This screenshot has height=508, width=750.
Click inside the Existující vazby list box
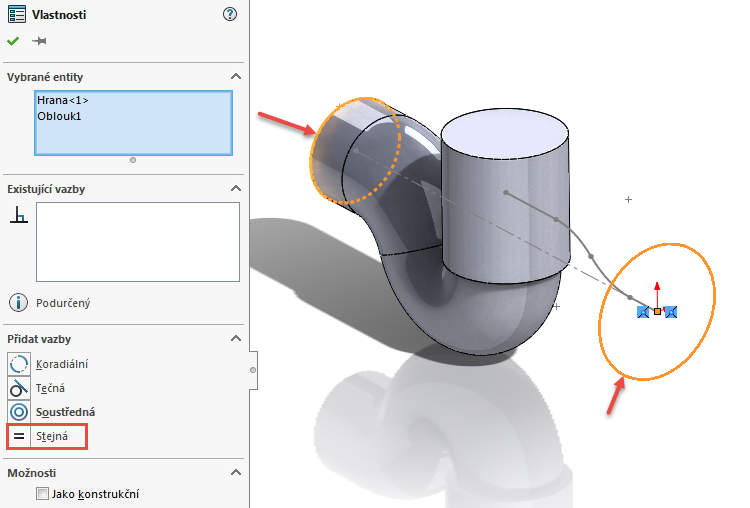(138, 242)
